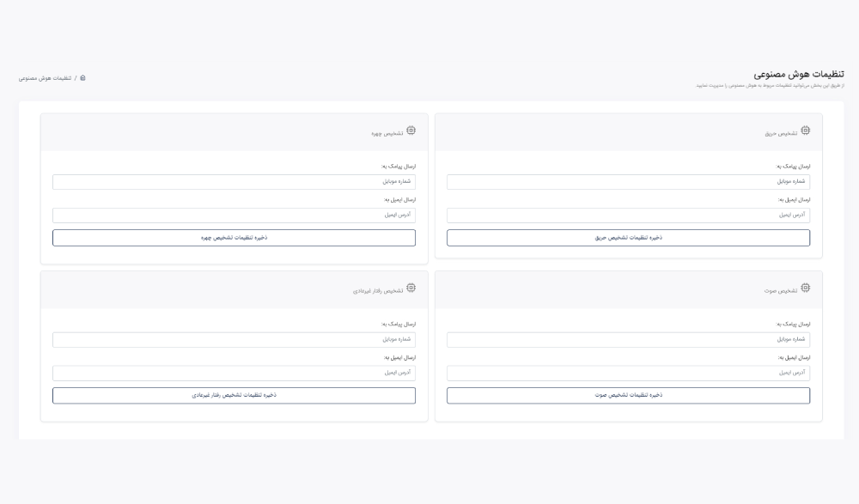Click the chip icon beside تشخیص رفتار غیرعادی
The height and width of the screenshot is (504, 859).
click(411, 288)
